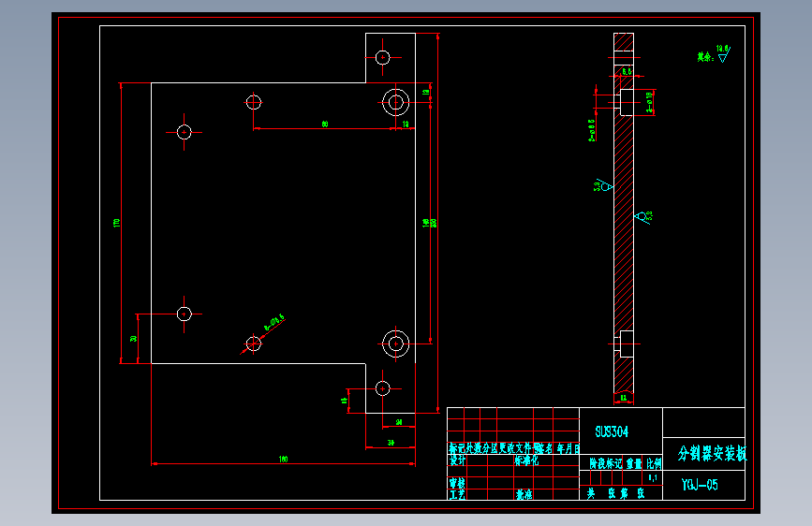Select the 30 vertical dimension text

[133, 339]
